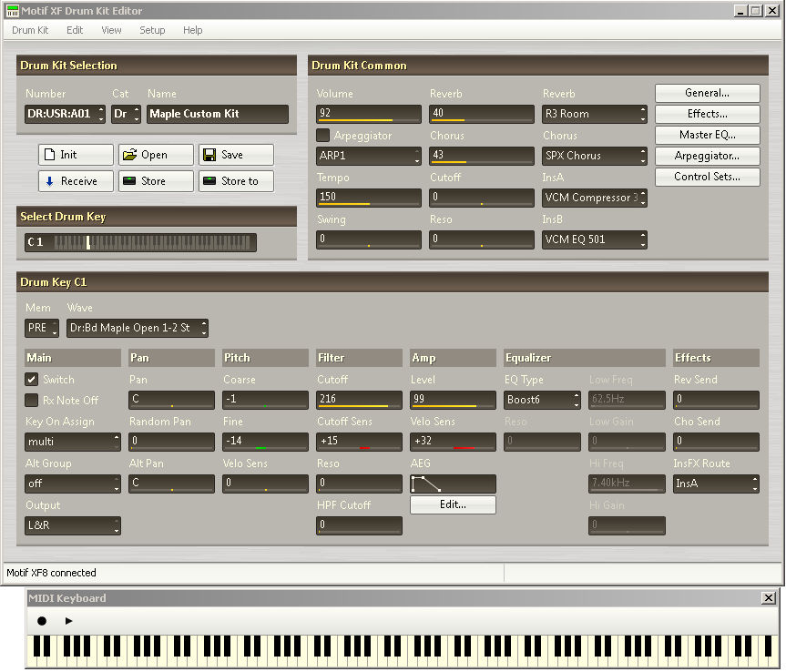Open the Chorus type dropdown SPX Chorus
The width and height of the screenshot is (786, 672).
595,156
